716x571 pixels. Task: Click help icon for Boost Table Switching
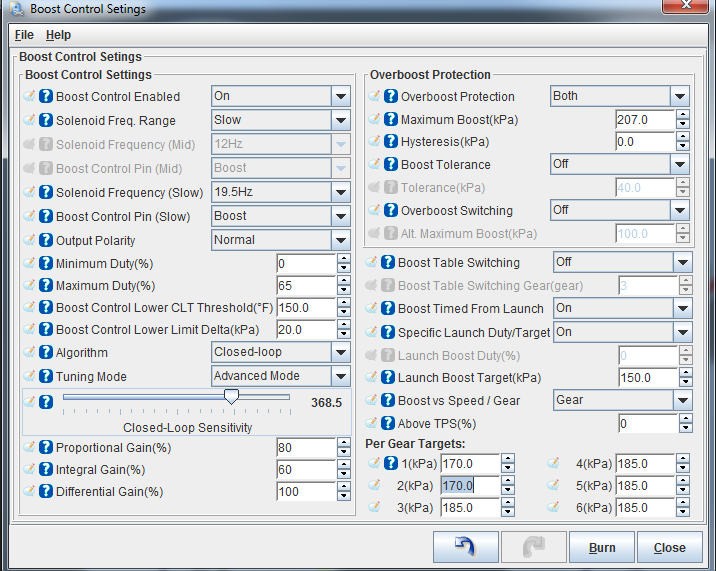click(x=388, y=262)
